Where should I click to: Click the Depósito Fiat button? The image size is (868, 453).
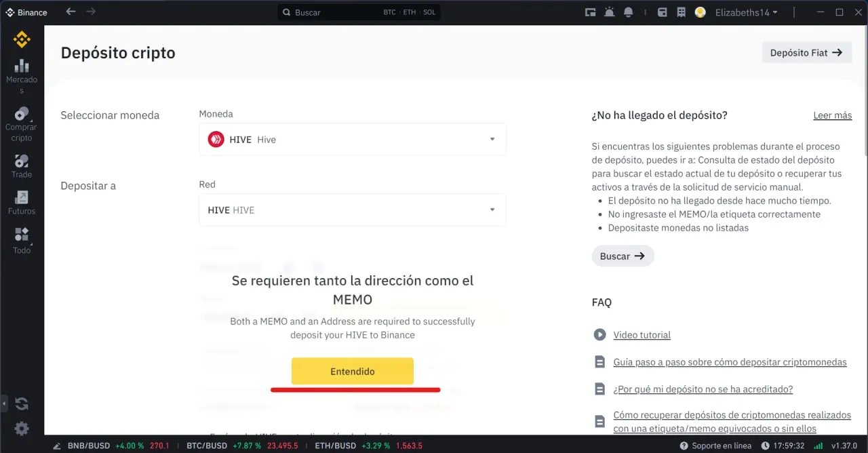(x=806, y=52)
